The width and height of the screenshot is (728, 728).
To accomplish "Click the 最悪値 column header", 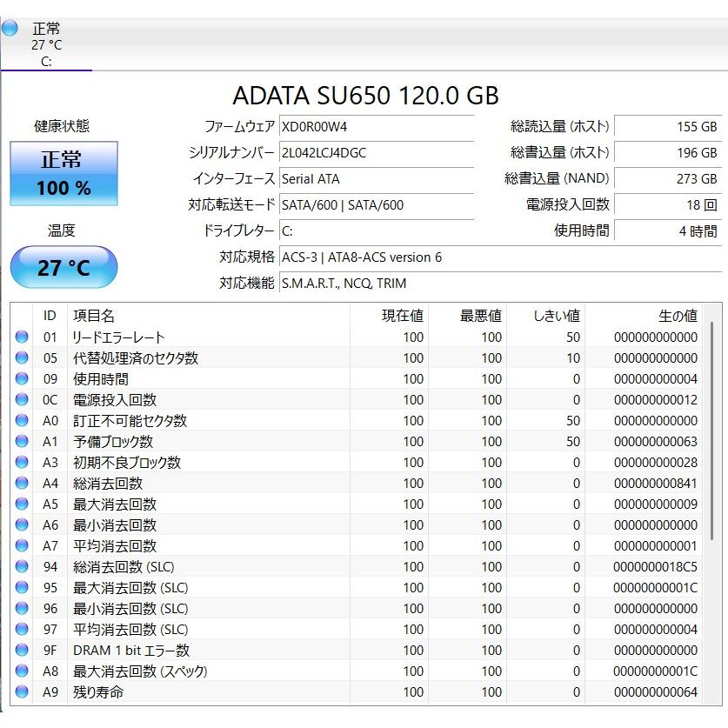I will 468,316.
